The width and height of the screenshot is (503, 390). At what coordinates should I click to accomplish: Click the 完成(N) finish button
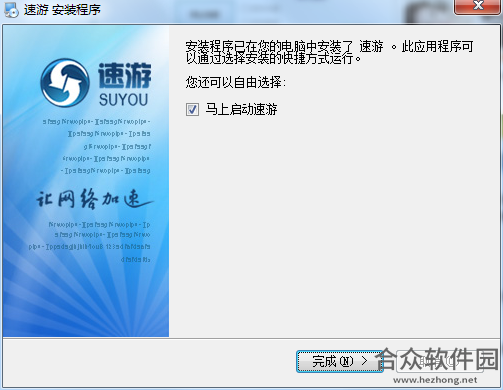pyautogui.click(x=339, y=361)
